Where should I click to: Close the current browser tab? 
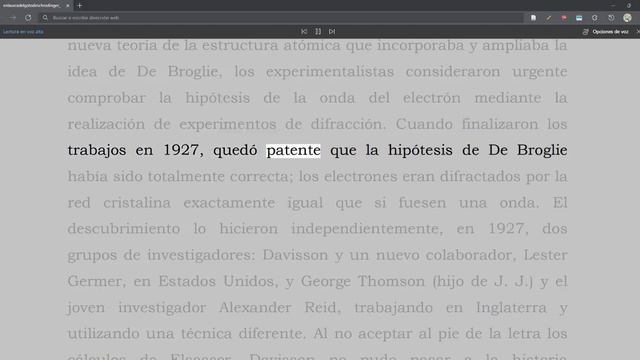(x=68, y=6)
